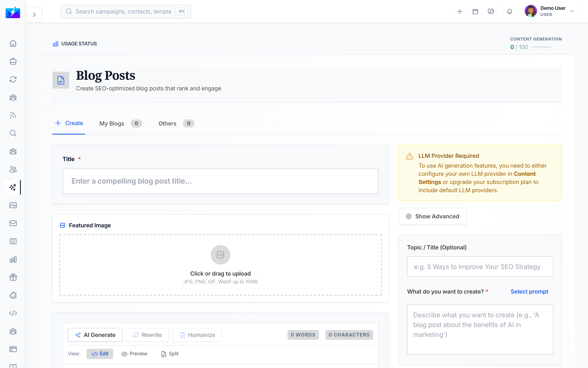
Task: Click the warning triangle icon in the alert
Action: tap(409, 156)
